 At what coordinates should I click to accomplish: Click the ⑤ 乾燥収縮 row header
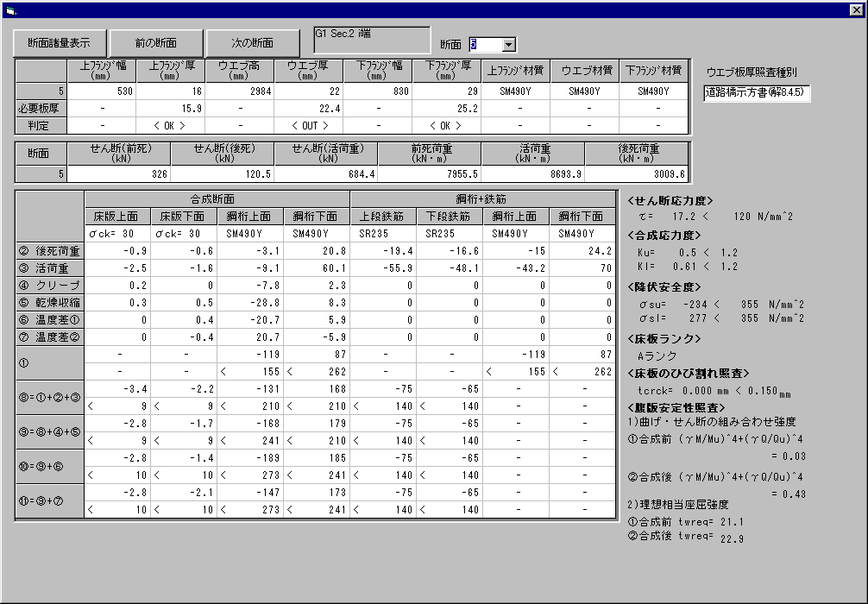pos(50,303)
